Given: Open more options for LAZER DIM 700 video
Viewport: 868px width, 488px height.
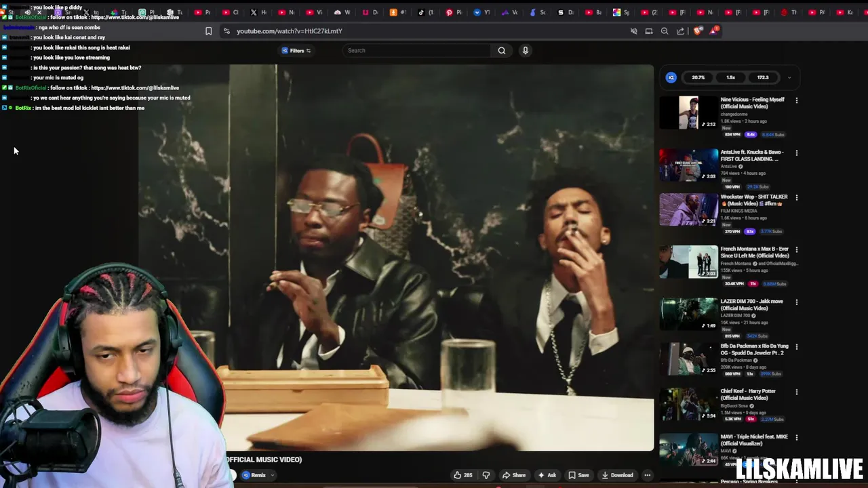Looking at the screenshot, I should pos(796,302).
